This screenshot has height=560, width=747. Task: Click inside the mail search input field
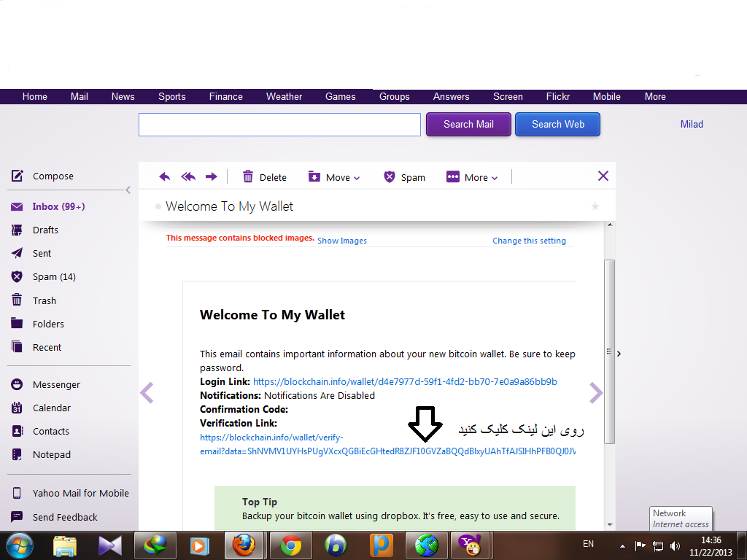coord(279,124)
